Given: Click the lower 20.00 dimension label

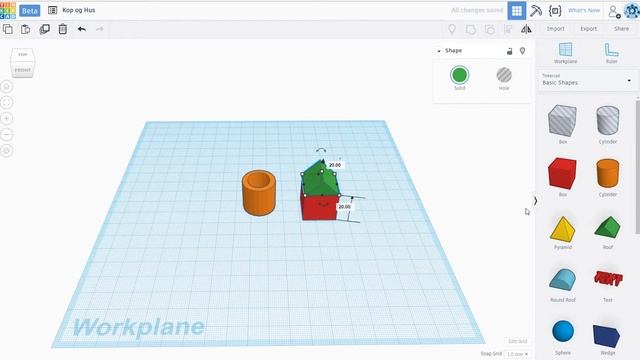Looking at the screenshot, I should click(344, 207).
